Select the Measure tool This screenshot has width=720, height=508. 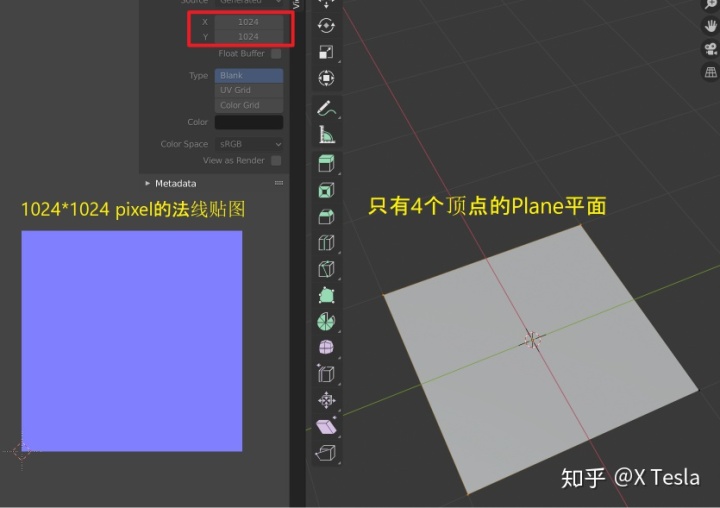point(326,135)
